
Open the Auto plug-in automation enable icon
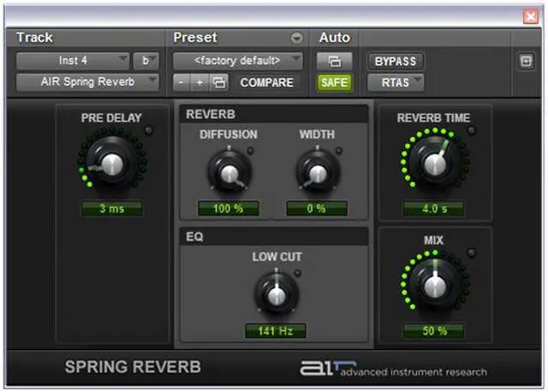tap(335, 61)
